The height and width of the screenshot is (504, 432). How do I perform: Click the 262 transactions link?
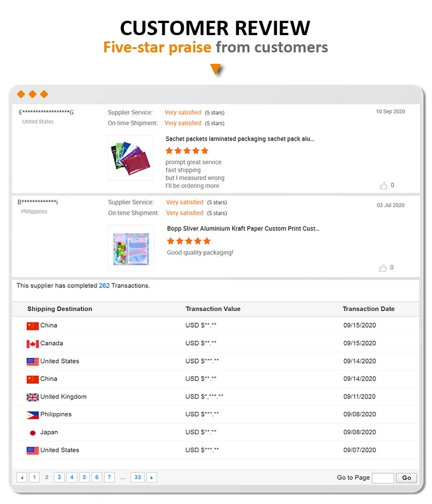click(104, 286)
